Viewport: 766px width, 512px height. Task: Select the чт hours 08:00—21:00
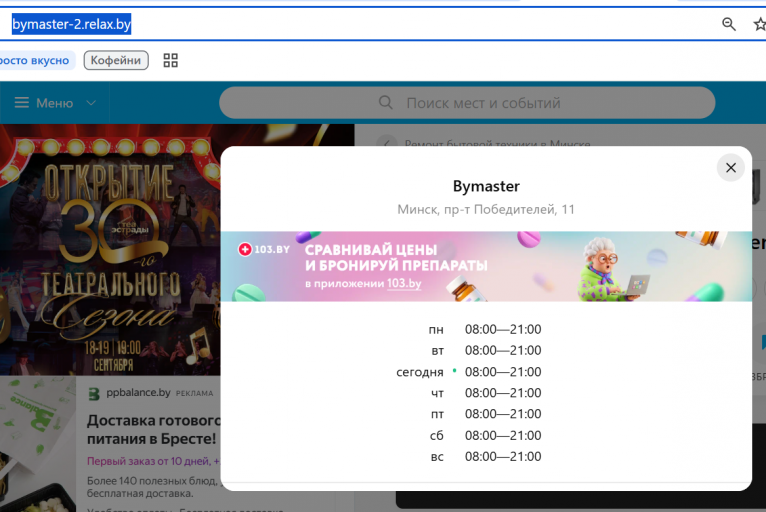point(503,393)
